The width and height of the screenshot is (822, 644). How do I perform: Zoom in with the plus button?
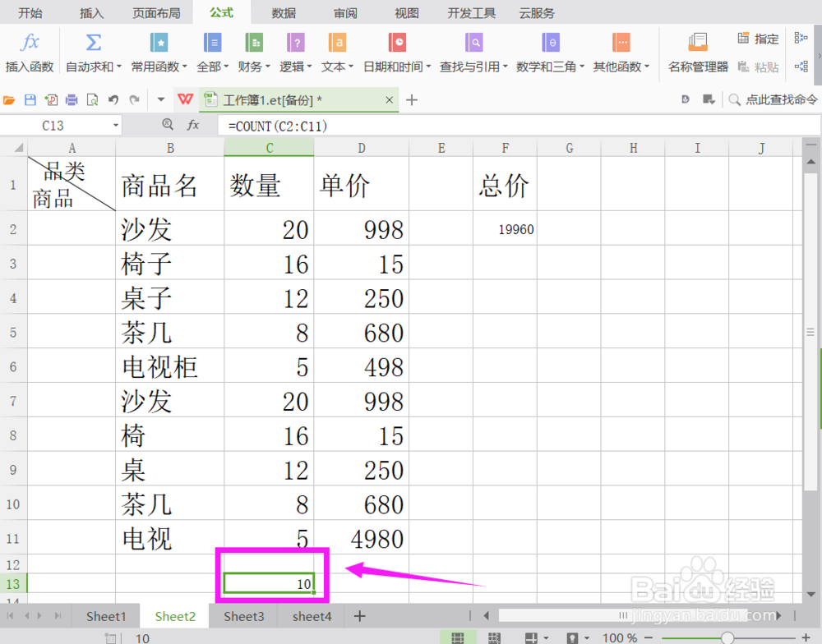point(806,637)
